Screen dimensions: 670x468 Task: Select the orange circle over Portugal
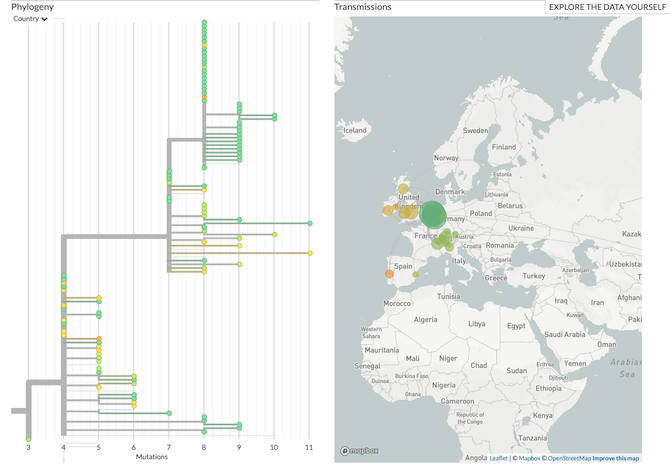[x=389, y=274]
